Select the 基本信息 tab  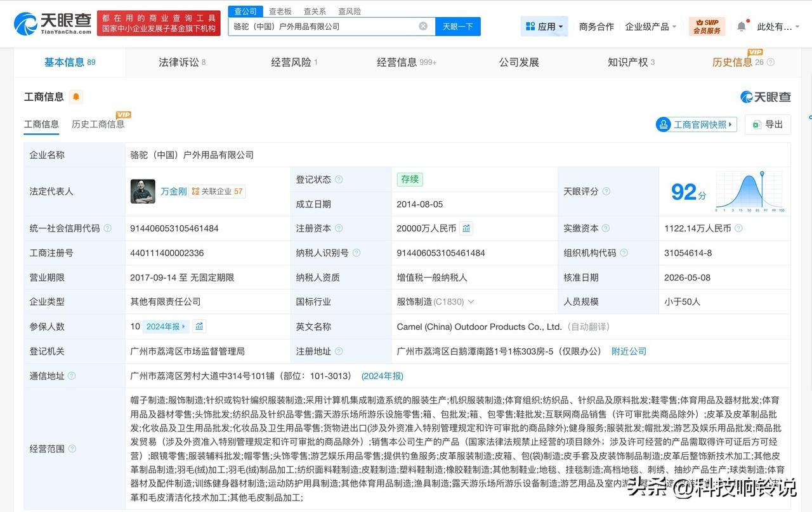point(70,62)
